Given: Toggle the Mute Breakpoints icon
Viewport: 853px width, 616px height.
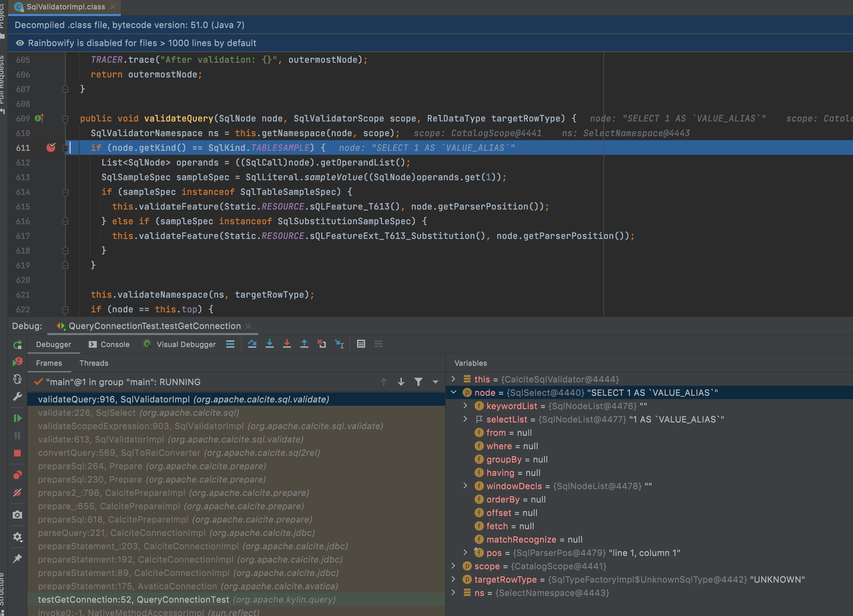Looking at the screenshot, I should (x=17, y=492).
